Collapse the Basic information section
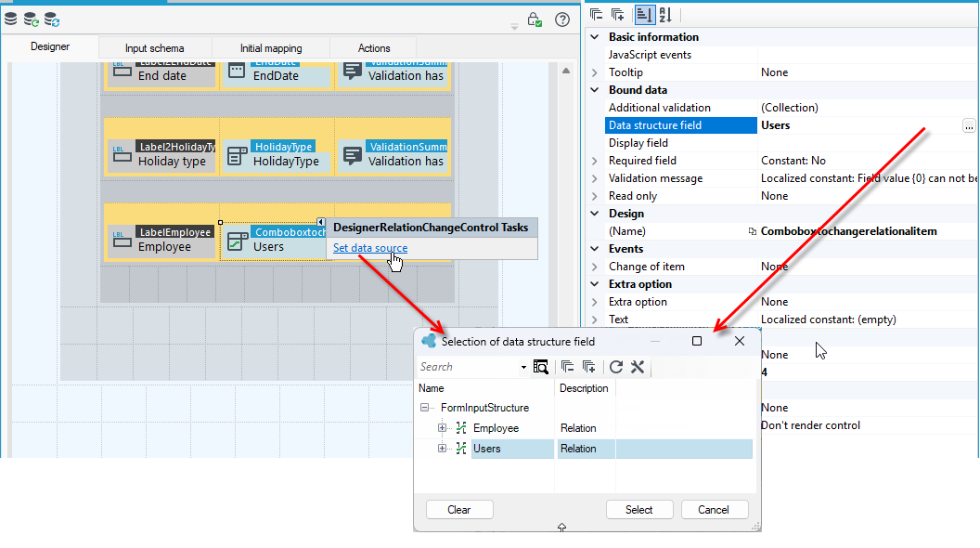 pyautogui.click(x=595, y=37)
